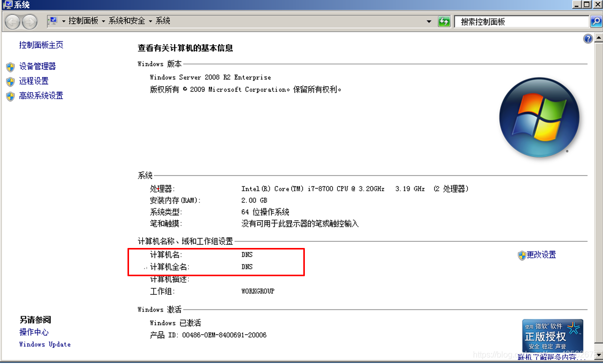
Task: Click the scrollbar up arrow
Action: click(x=599, y=38)
